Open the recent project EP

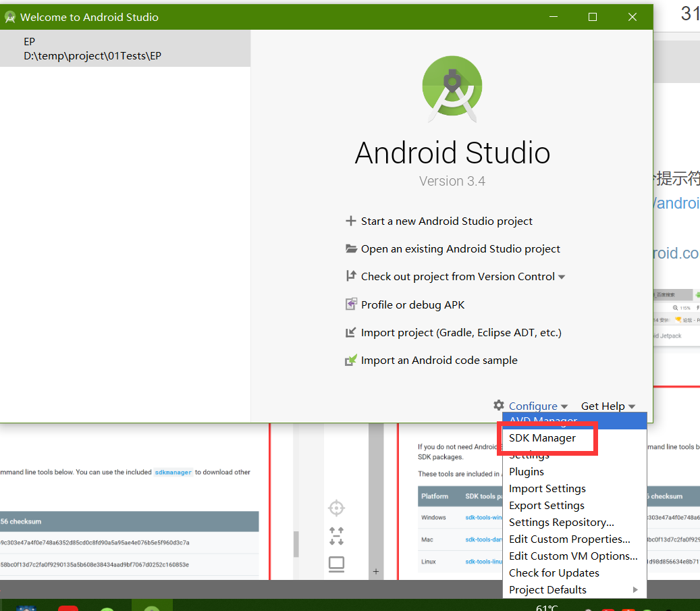coord(125,49)
